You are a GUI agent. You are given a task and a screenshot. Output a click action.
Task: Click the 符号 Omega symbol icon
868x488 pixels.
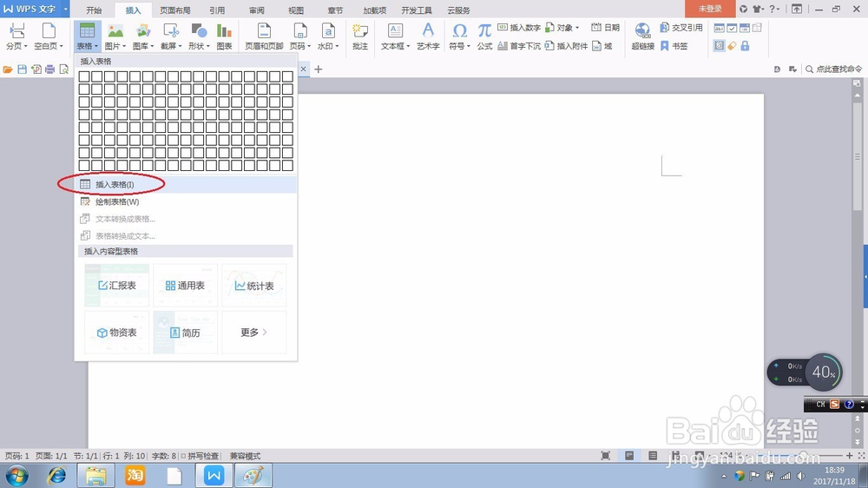tap(459, 30)
